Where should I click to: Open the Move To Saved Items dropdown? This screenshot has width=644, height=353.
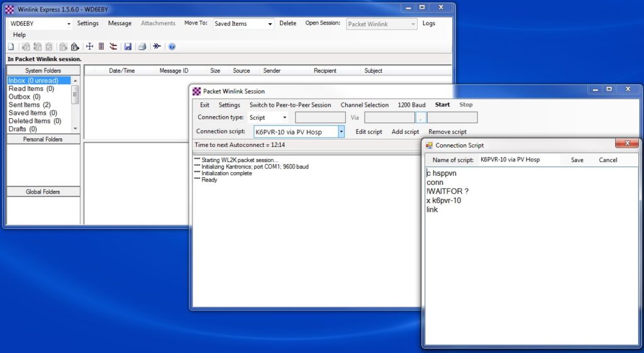(270, 24)
